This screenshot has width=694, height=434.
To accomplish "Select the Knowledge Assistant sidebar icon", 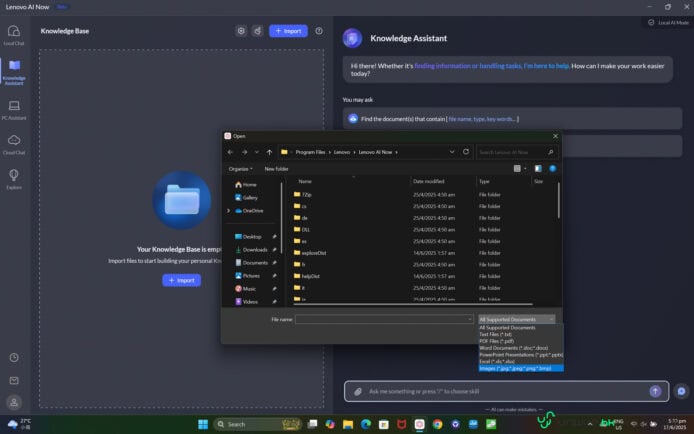I will (x=14, y=73).
